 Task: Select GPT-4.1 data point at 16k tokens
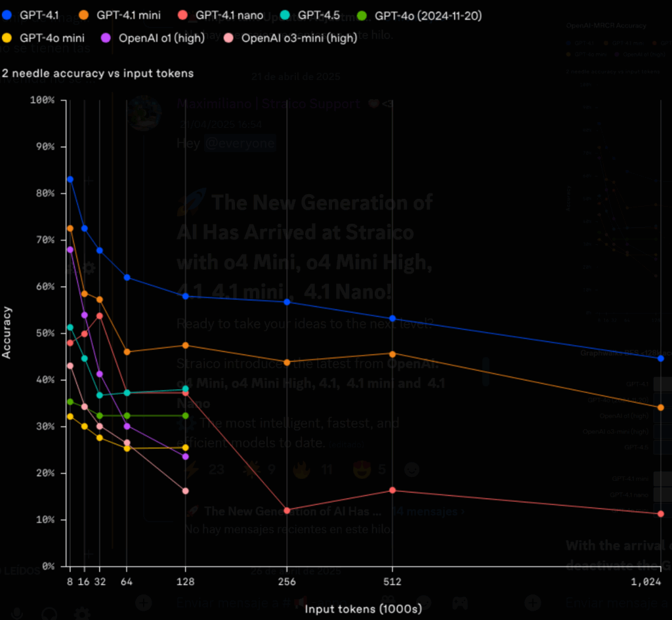click(x=85, y=228)
